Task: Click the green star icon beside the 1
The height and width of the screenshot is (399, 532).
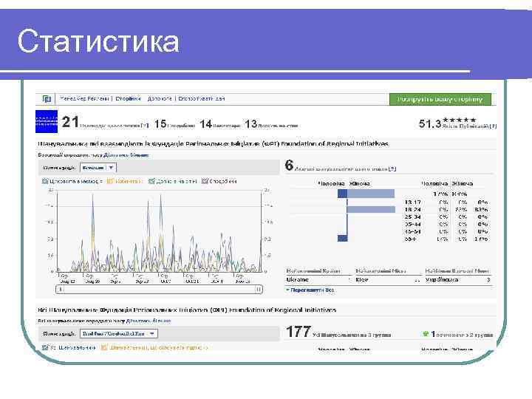Action: (426, 334)
